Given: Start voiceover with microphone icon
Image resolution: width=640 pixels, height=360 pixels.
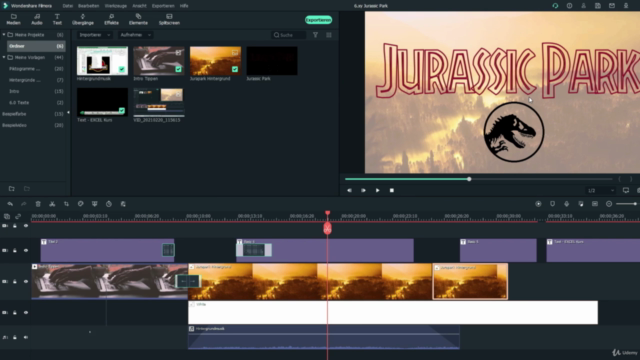Looking at the screenshot, I should click(567, 204).
